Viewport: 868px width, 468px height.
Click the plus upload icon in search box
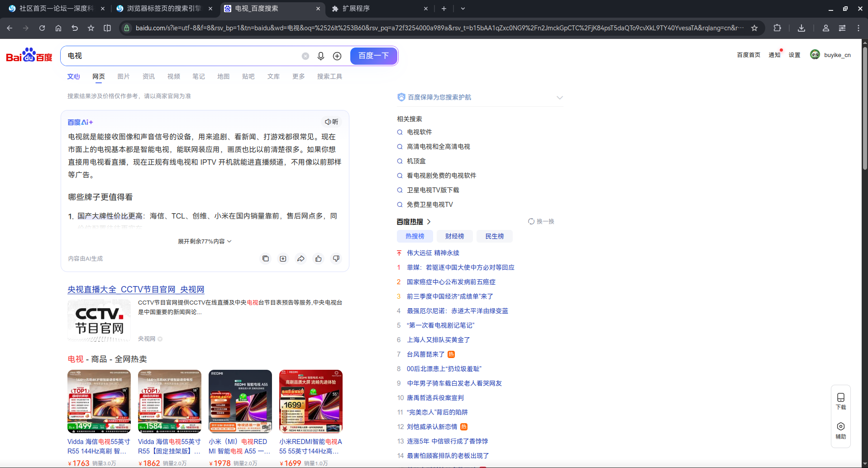coord(337,56)
